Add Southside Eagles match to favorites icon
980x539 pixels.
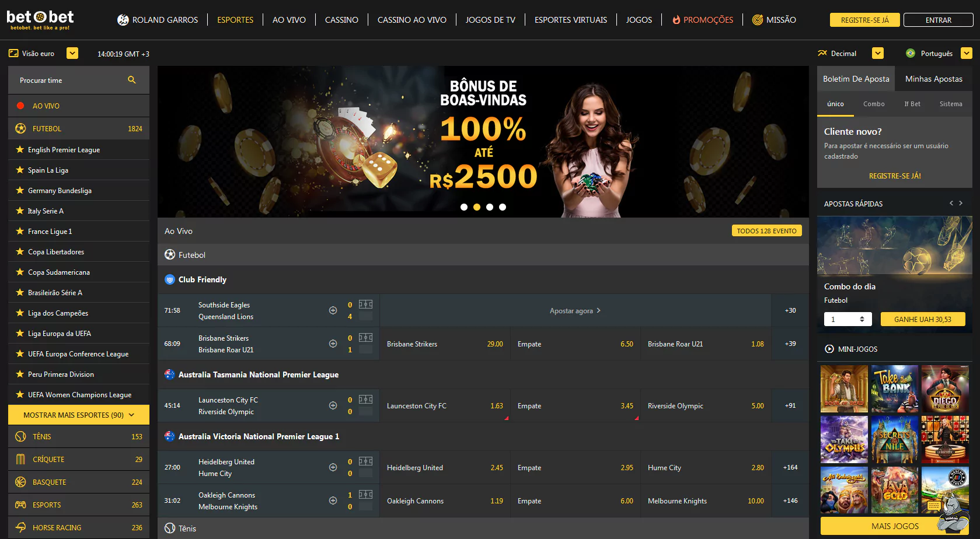333,310
